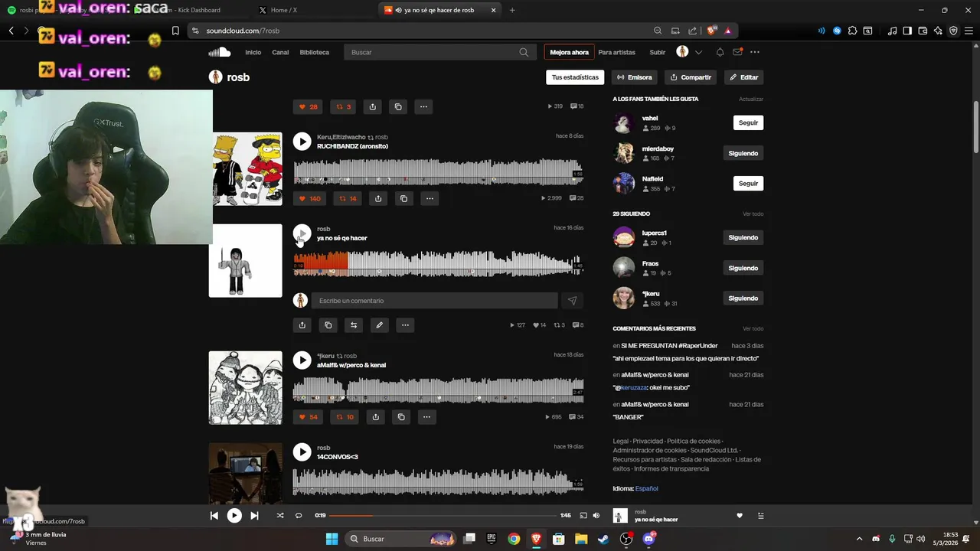Toggle shuffle in the player bar
980x551 pixels.
tap(279, 516)
